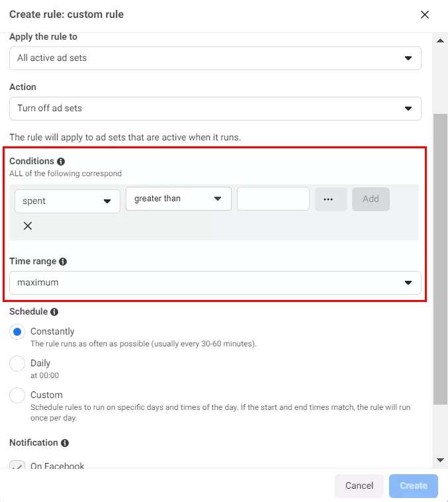Image resolution: width=448 pixels, height=502 pixels.
Task: Select the Constantly schedule option
Action: pyautogui.click(x=17, y=332)
